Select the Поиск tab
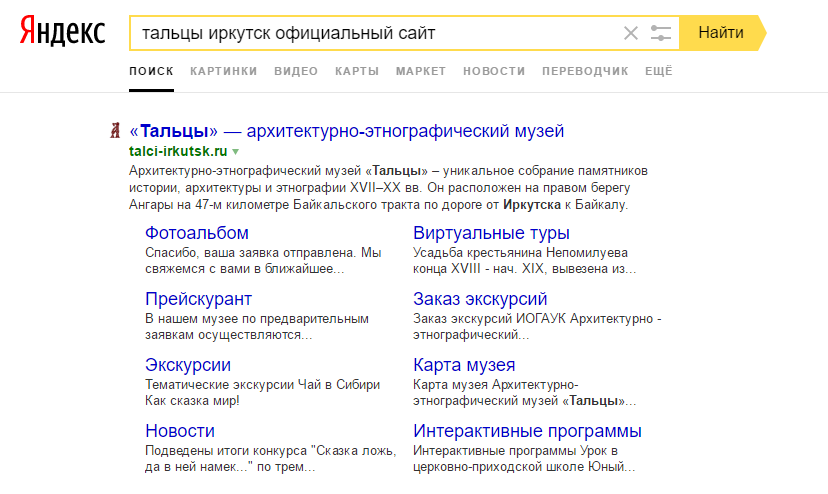828x494 pixels. tap(152, 71)
